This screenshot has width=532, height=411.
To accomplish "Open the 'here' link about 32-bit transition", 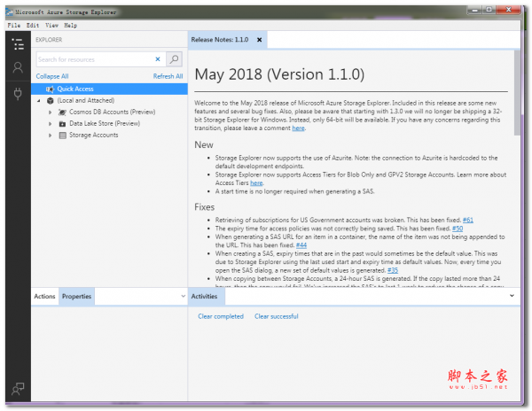I will point(298,128).
